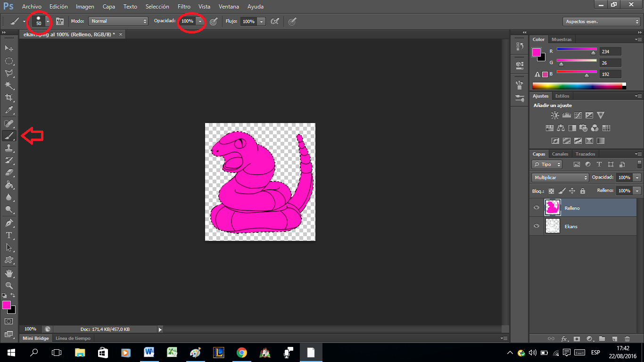Toggle lock transparent pixels
Viewport: 644px width, 362px height.
pyautogui.click(x=551, y=191)
